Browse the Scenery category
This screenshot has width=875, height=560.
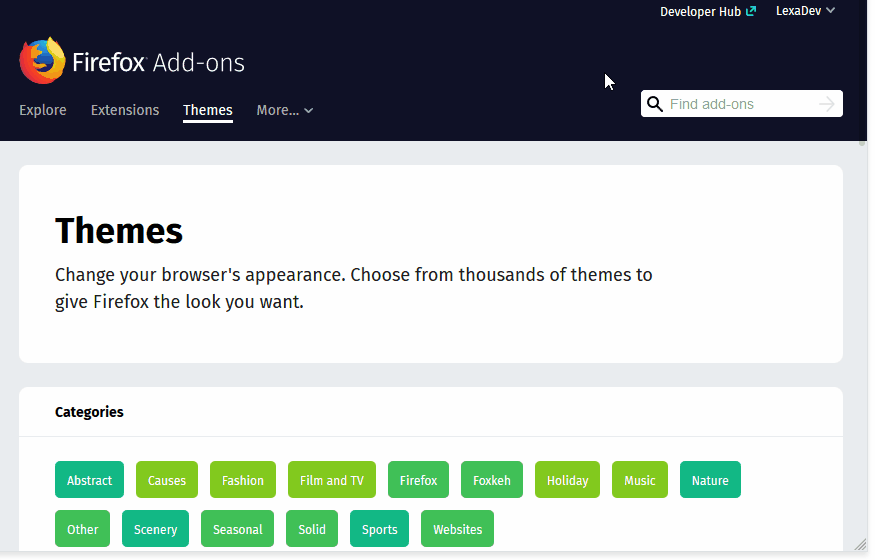click(x=156, y=531)
